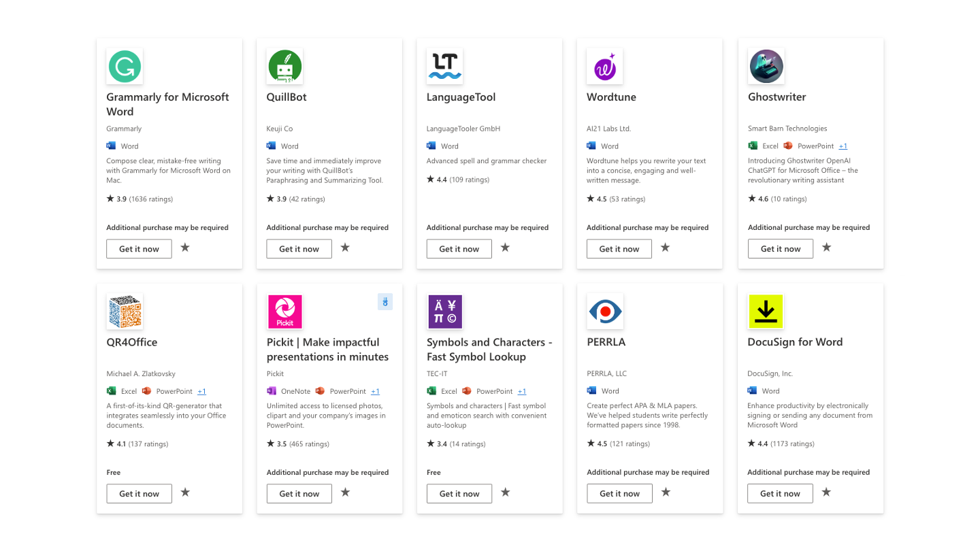This screenshot has height=551, width=980.
Task: Click the Word host icon under Grammarly
Action: pyautogui.click(x=111, y=146)
